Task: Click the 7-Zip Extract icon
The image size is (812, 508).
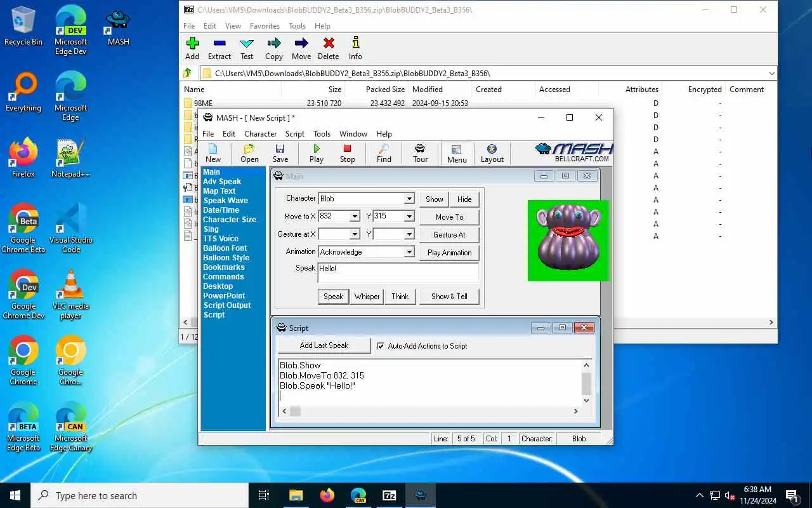Action: click(219, 49)
